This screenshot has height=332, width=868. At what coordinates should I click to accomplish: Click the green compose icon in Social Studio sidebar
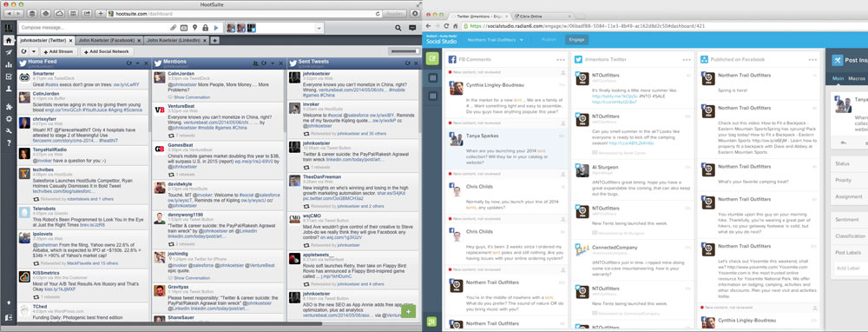[x=432, y=59]
